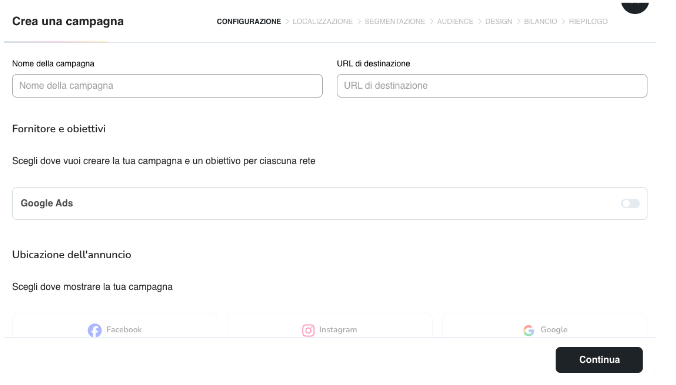Go to the Bilancio step

pos(540,22)
